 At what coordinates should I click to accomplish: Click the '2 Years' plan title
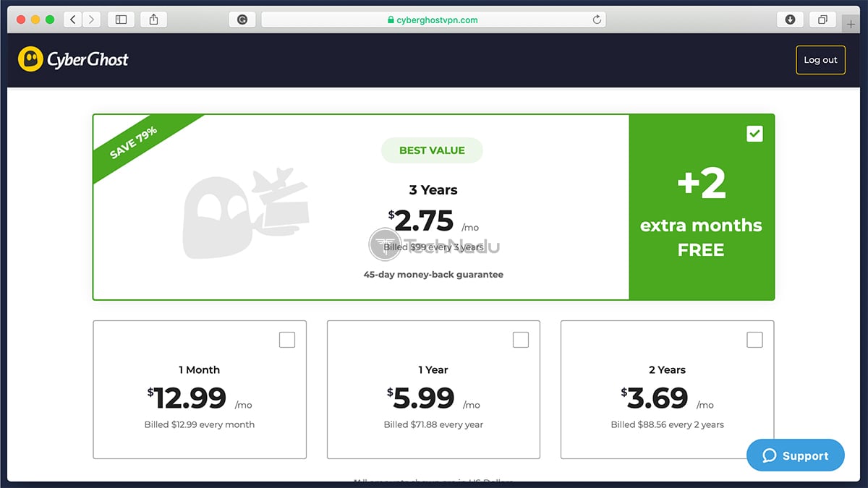point(667,370)
